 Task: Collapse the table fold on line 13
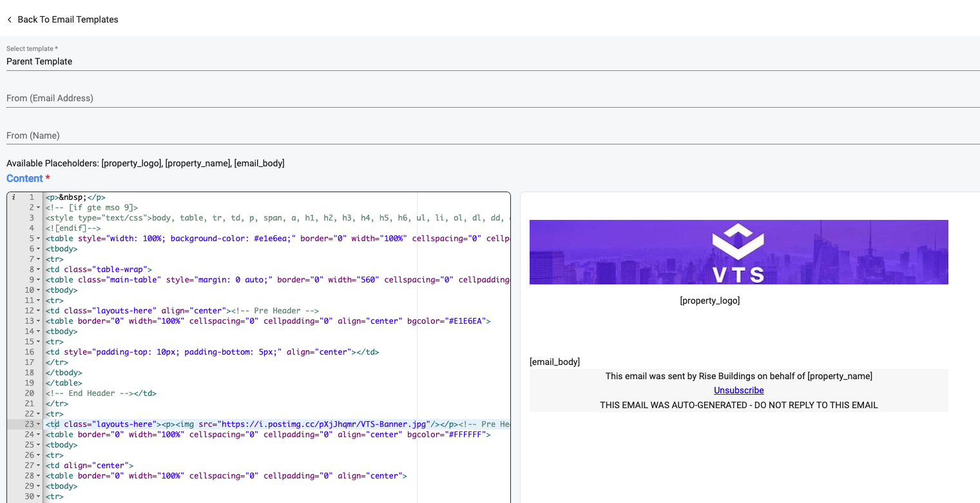[39, 321]
